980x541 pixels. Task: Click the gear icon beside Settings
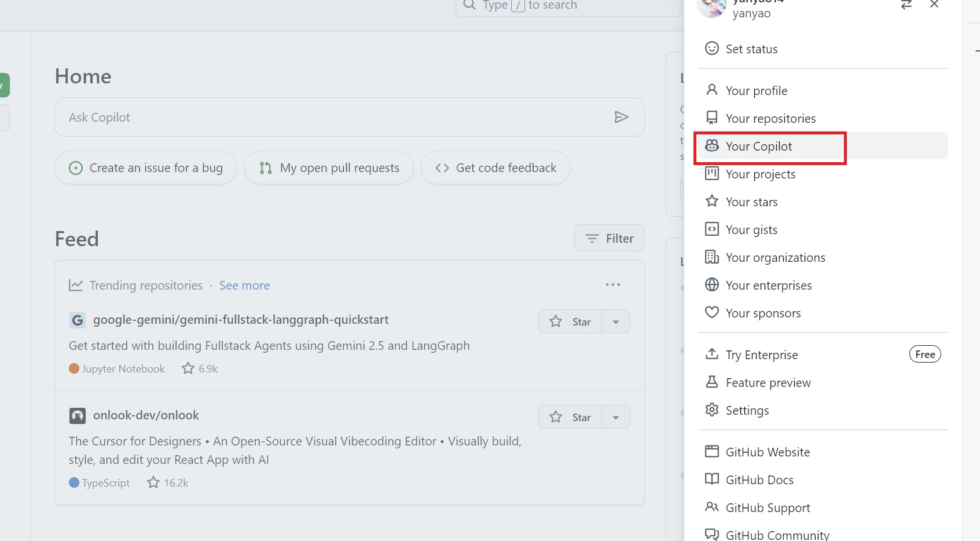click(x=712, y=410)
